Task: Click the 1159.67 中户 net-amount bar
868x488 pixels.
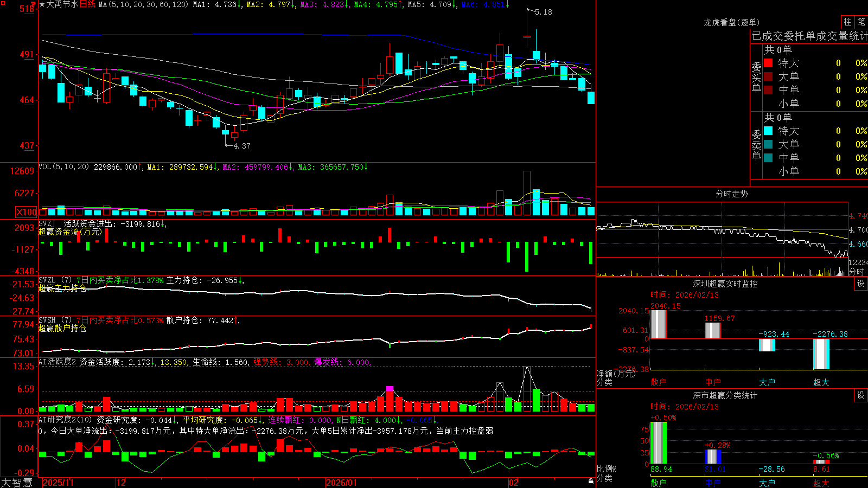Action: 713,331
